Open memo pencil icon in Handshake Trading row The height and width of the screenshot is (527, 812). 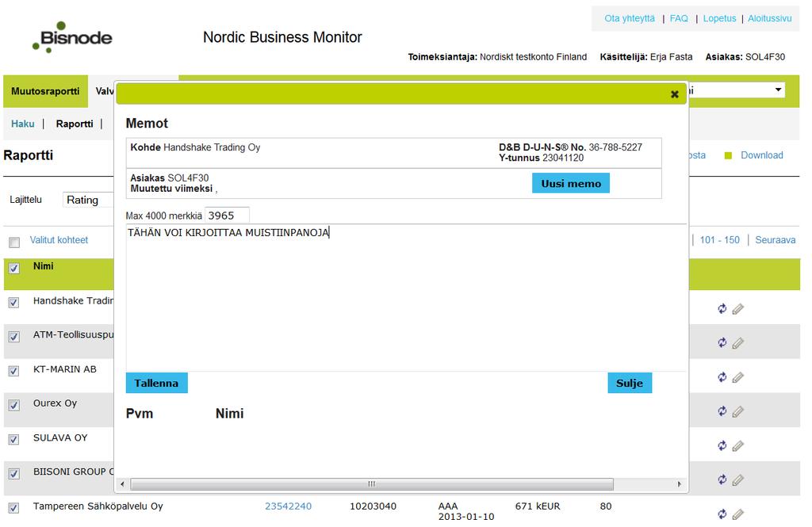(738, 309)
